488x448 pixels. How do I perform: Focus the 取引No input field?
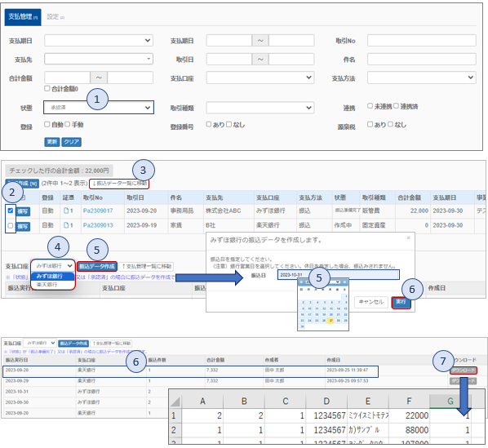pyautogui.click(x=421, y=41)
